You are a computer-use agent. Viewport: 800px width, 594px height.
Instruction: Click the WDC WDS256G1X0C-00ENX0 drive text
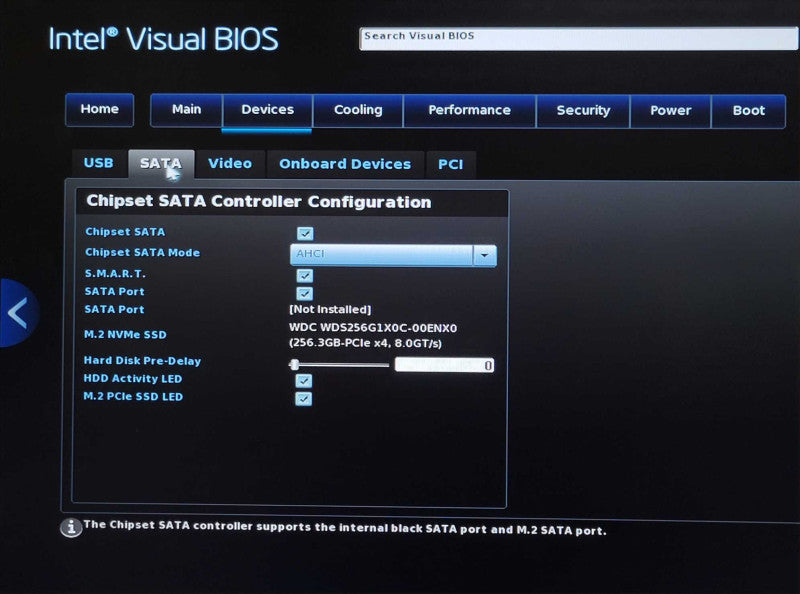pos(373,328)
